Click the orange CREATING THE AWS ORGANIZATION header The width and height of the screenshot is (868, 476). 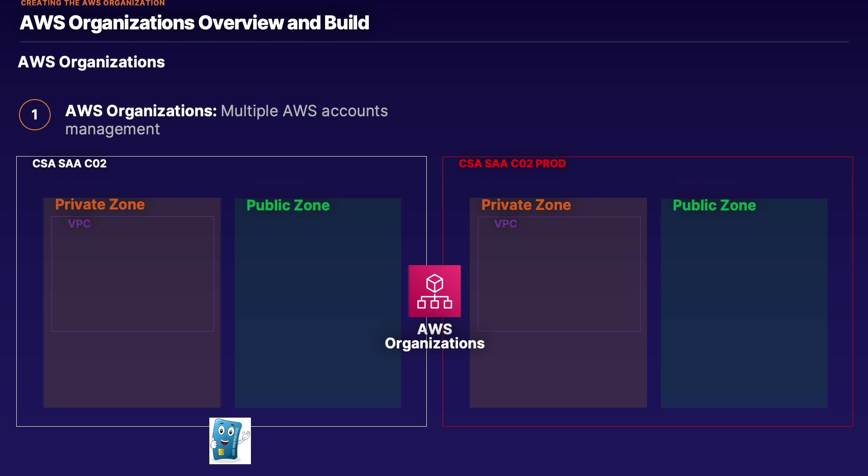coord(93,4)
